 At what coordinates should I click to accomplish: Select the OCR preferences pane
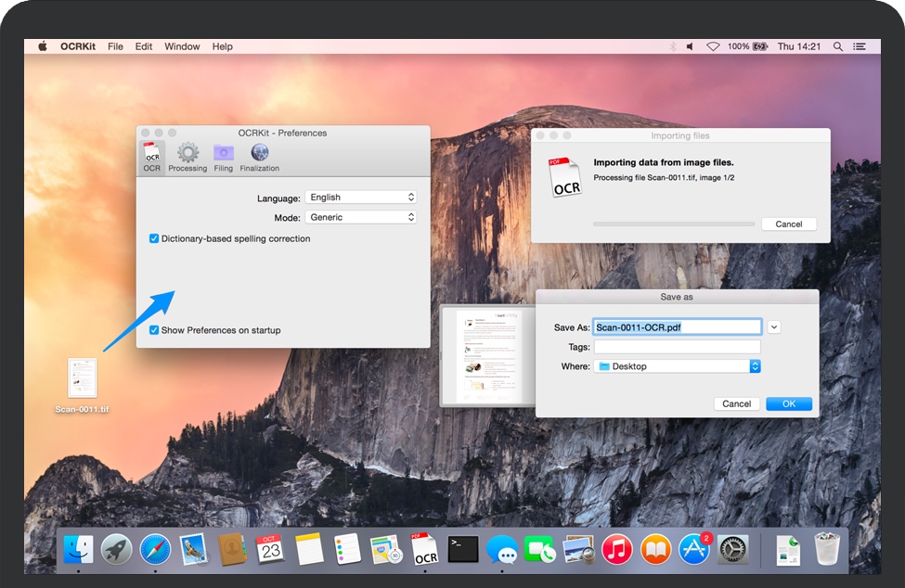click(x=152, y=157)
